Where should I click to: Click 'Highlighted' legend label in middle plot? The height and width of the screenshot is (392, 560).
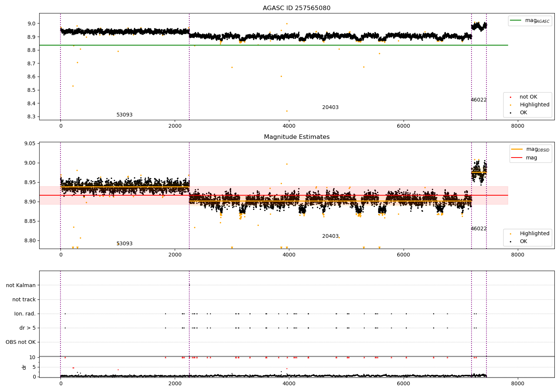[535, 234]
